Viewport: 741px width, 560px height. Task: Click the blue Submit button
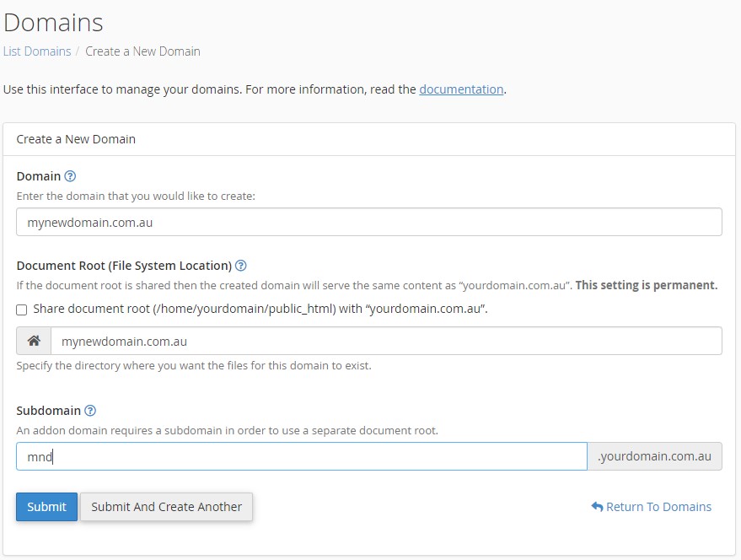(46, 507)
